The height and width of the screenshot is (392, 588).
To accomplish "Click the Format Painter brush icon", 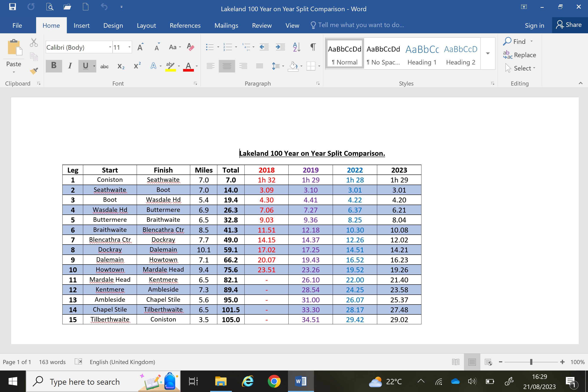I will click(34, 71).
